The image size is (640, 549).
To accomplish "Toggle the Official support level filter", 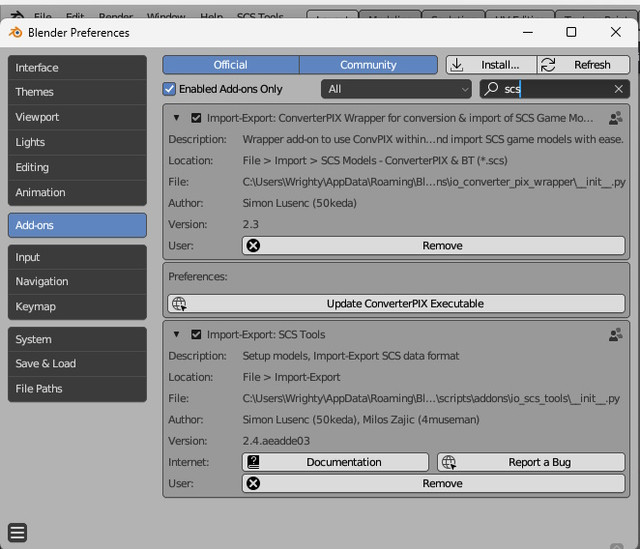I will click(x=231, y=64).
